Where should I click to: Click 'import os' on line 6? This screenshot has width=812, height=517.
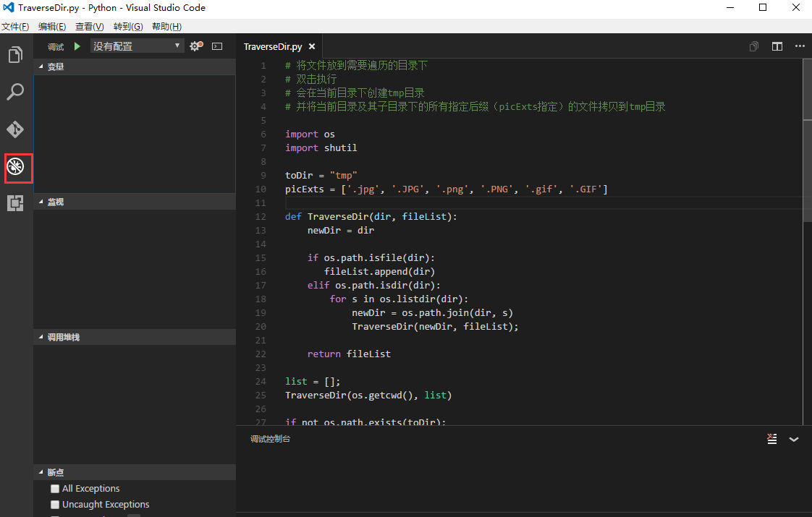tap(310, 134)
